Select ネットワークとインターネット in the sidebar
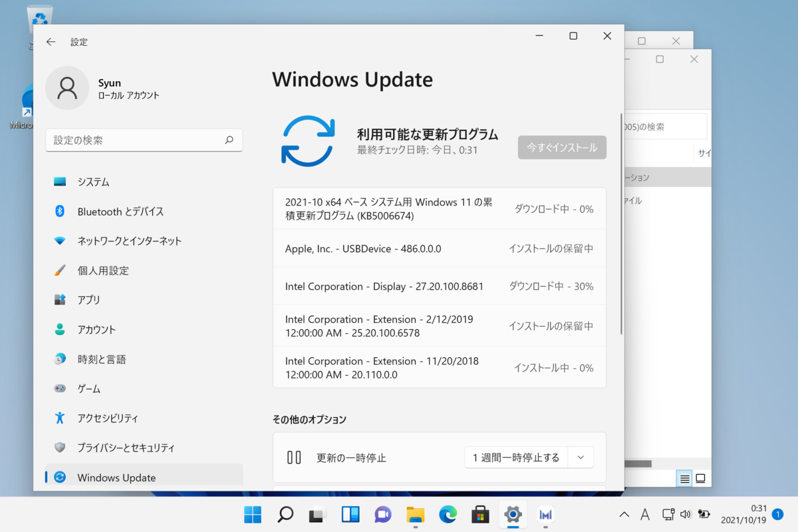This screenshot has width=798, height=532. pyautogui.click(x=144, y=241)
